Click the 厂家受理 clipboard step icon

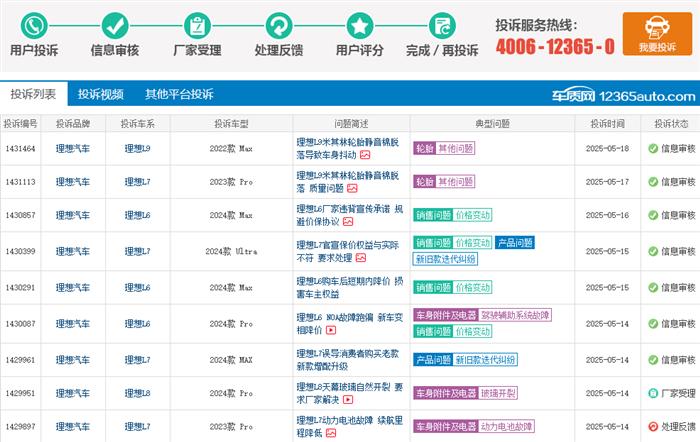tap(197, 26)
